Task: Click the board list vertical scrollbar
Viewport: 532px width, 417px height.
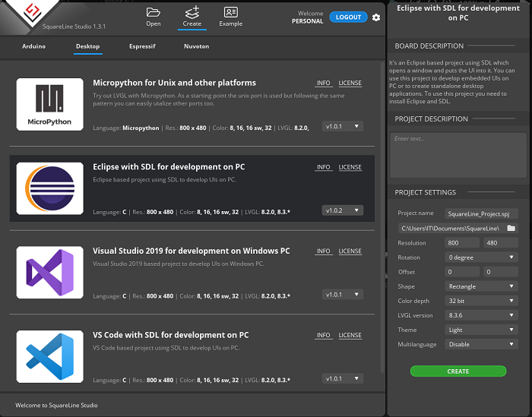Action: (x=383, y=217)
